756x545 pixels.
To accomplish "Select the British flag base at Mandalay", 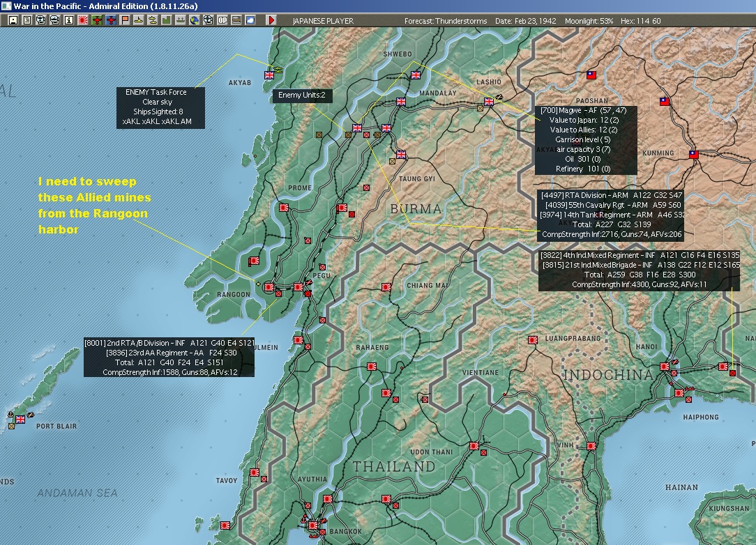I will coord(400,102).
